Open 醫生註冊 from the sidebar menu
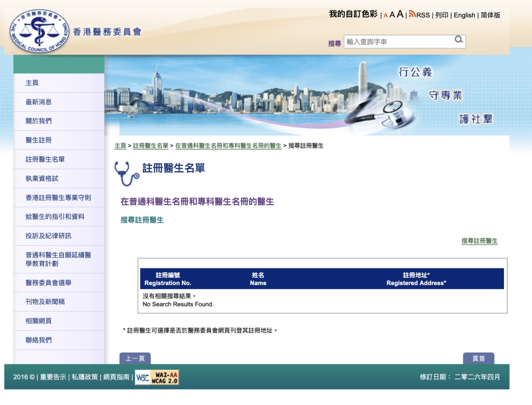The image size is (532, 405). (x=37, y=140)
